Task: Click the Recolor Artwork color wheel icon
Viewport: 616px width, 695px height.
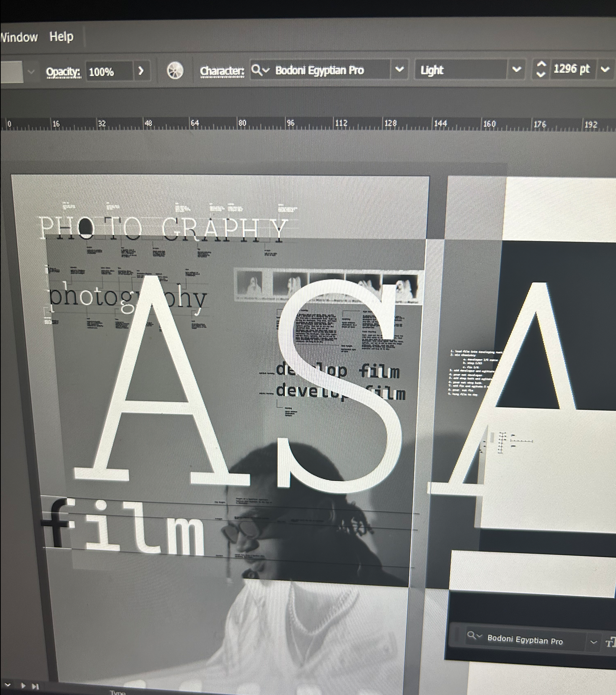Action: 175,71
